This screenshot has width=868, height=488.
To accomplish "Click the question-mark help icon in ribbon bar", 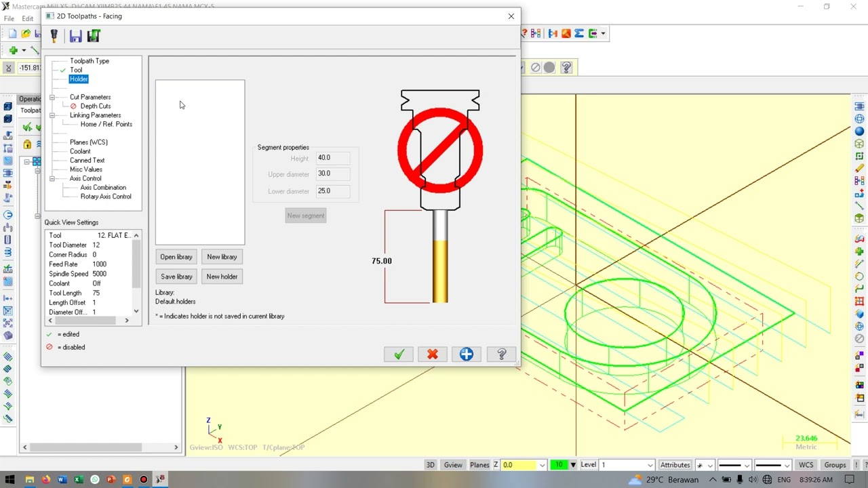I will tap(567, 68).
